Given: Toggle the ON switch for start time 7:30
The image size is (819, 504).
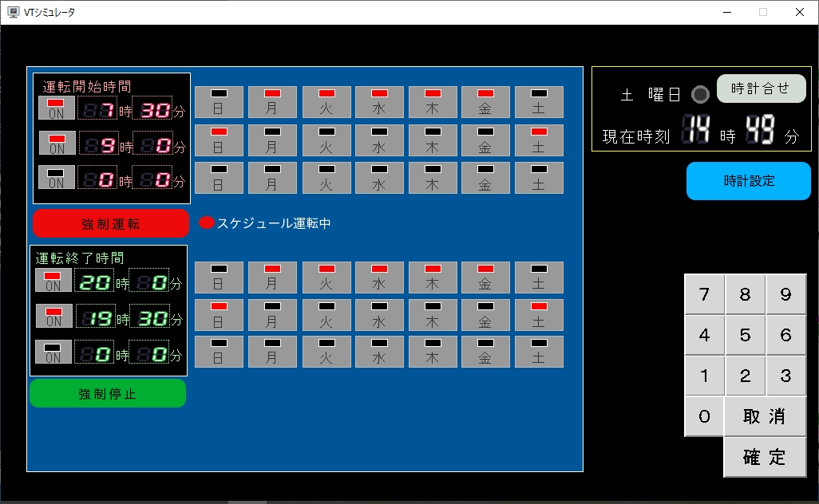Looking at the screenshot, I should 57,108.
